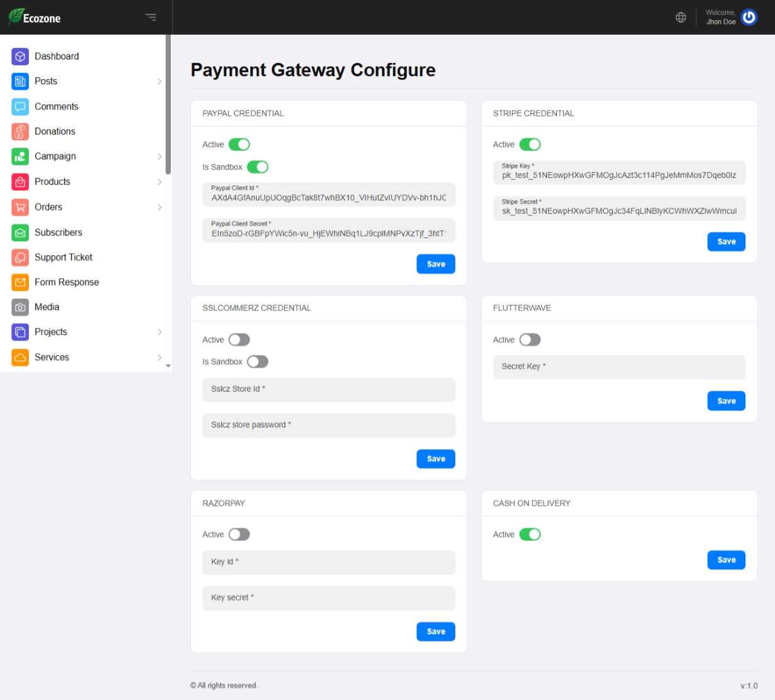The width and height of the screenshot is (775, 700).
Task: Collapse sidebar using the hamburger menu icon
Action: pos(151,18)
